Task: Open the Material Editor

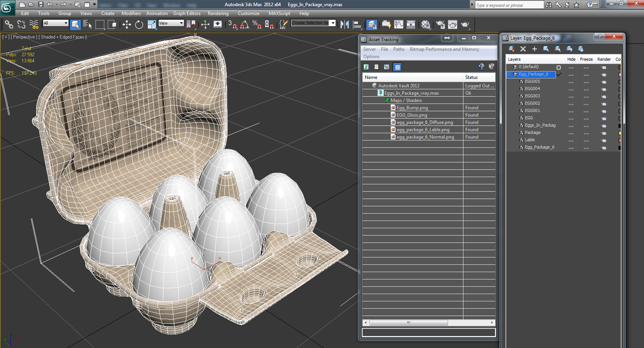Action: coord(426,25)
